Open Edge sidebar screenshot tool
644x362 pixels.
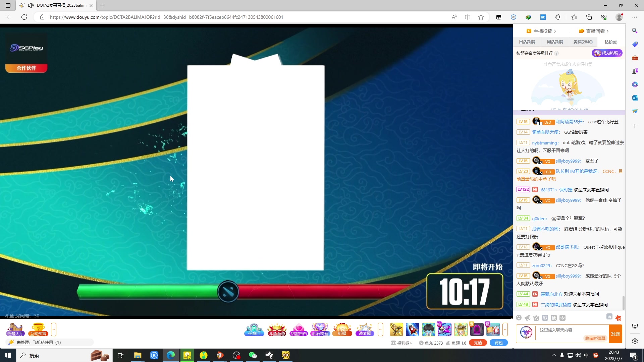pos(635,326)
